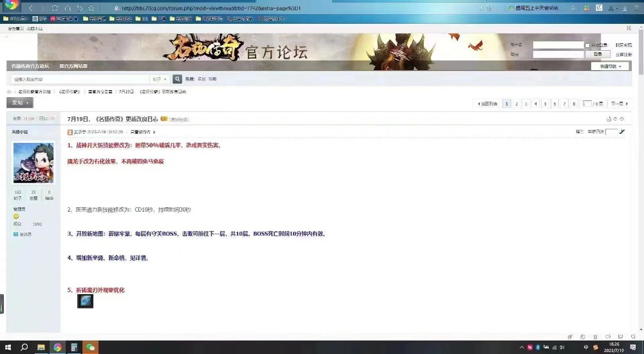Screen dimensions: 644x354
Task: Open Windows search from the taskbar
Action: click(24, 348)
